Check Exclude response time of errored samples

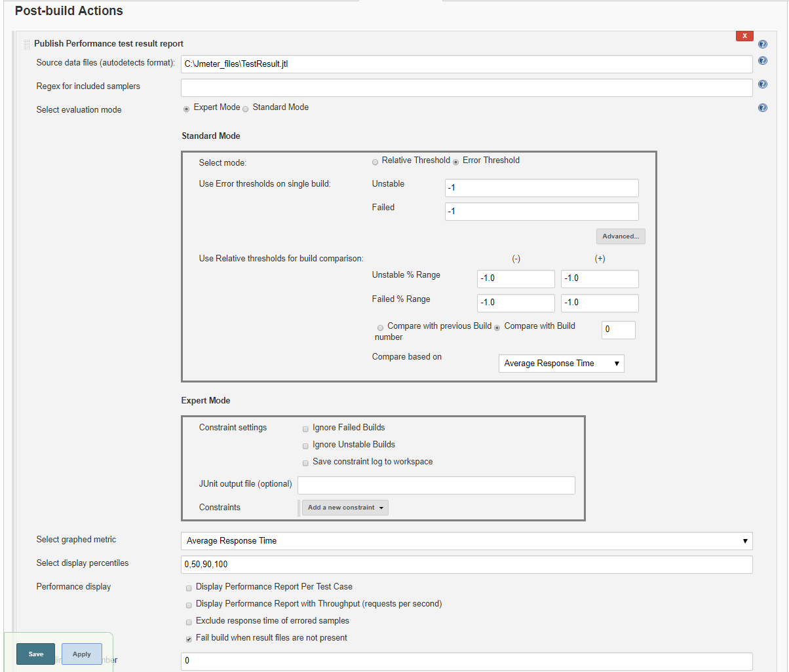[189, 622]
